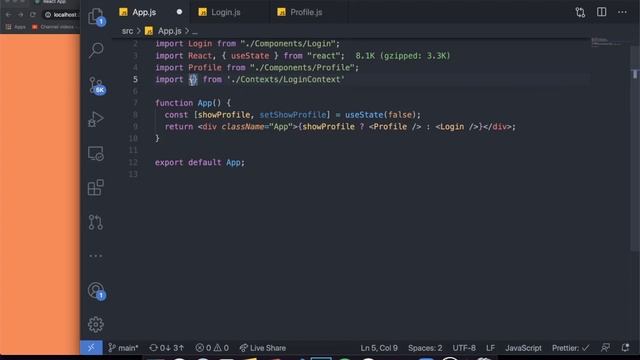This screenshot has height=360, width=640.
Task: Show additional views via ellipsis in activity bar
Action: [96, 256]
